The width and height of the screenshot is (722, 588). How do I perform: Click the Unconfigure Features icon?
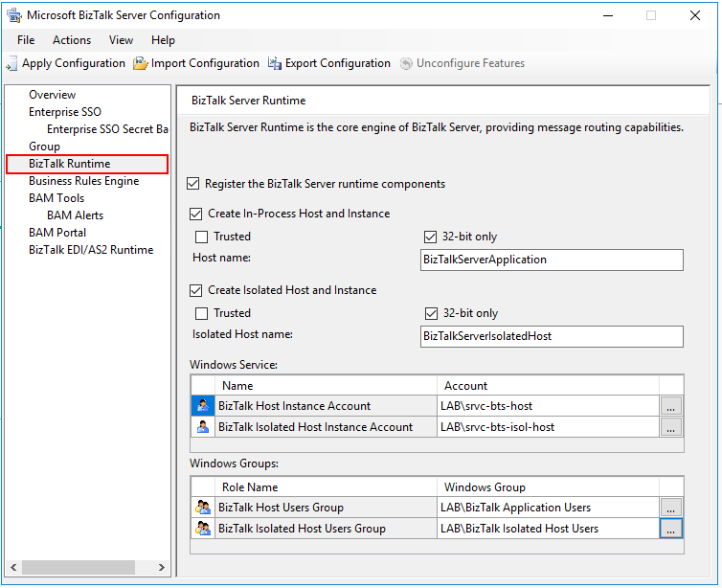point(406,63)
